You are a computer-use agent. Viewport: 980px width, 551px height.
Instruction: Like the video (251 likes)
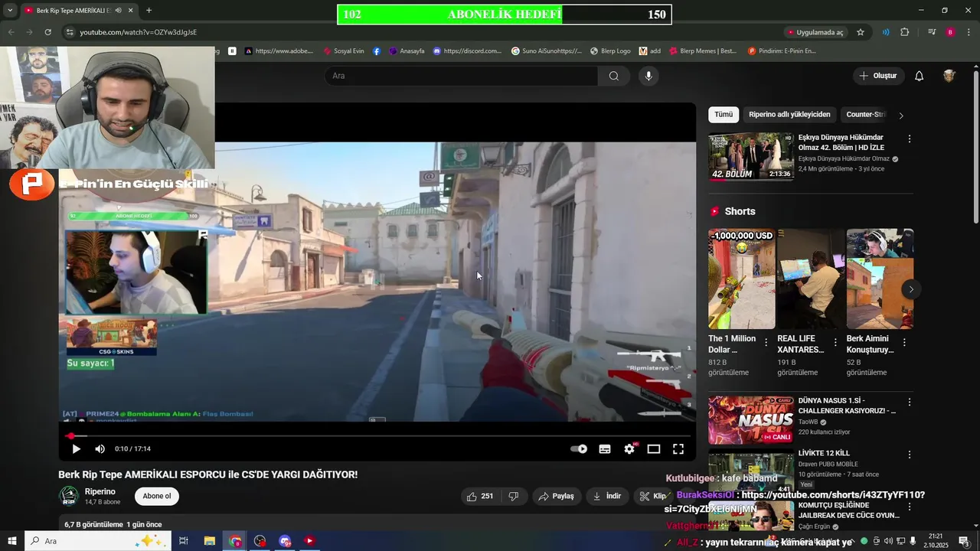click(x=480, y=496)
